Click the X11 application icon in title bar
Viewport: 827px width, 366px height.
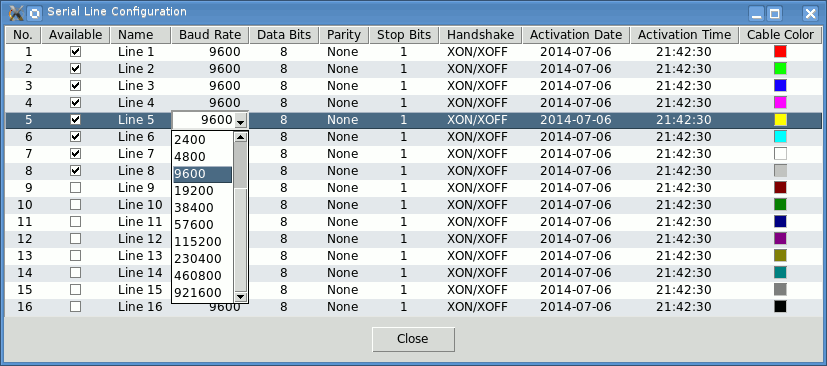tap(17, 12)
